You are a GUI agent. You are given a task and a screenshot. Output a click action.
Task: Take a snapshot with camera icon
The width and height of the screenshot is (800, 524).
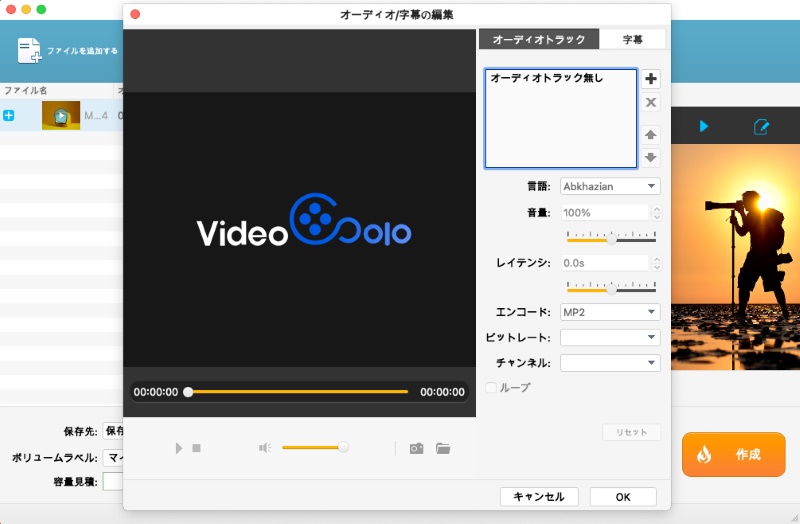(x=416, y=448)
